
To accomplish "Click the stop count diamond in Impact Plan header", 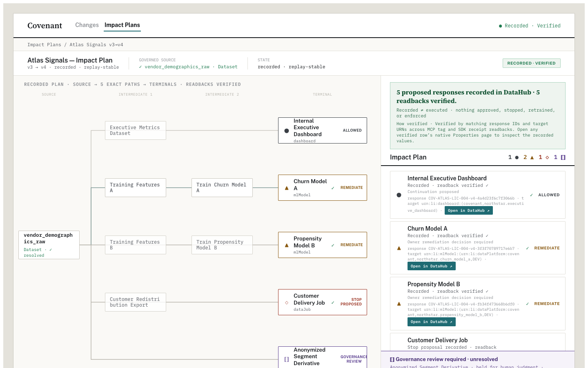I will tap(547, 157).
